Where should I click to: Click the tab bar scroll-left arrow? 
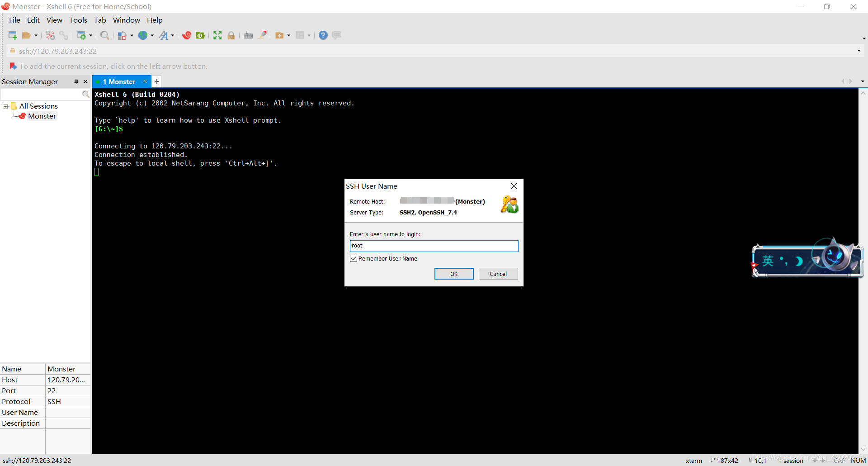pyautogui.click(x=843, y=81)
